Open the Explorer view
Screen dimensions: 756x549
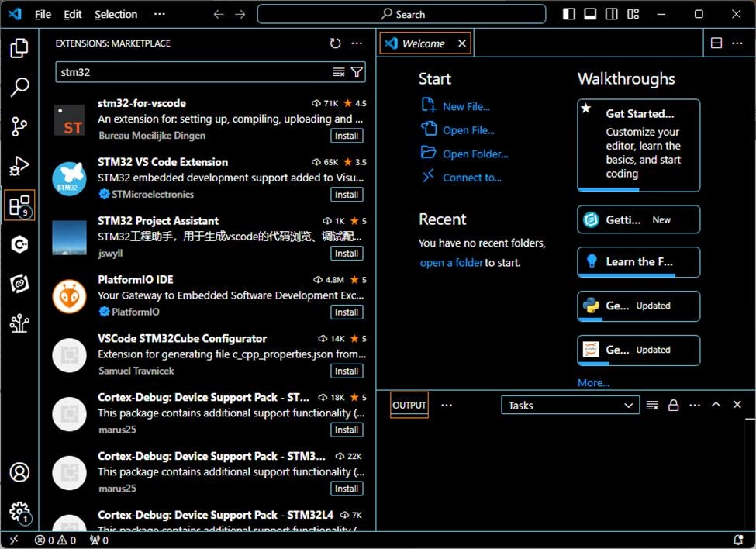tap(19, 48)
